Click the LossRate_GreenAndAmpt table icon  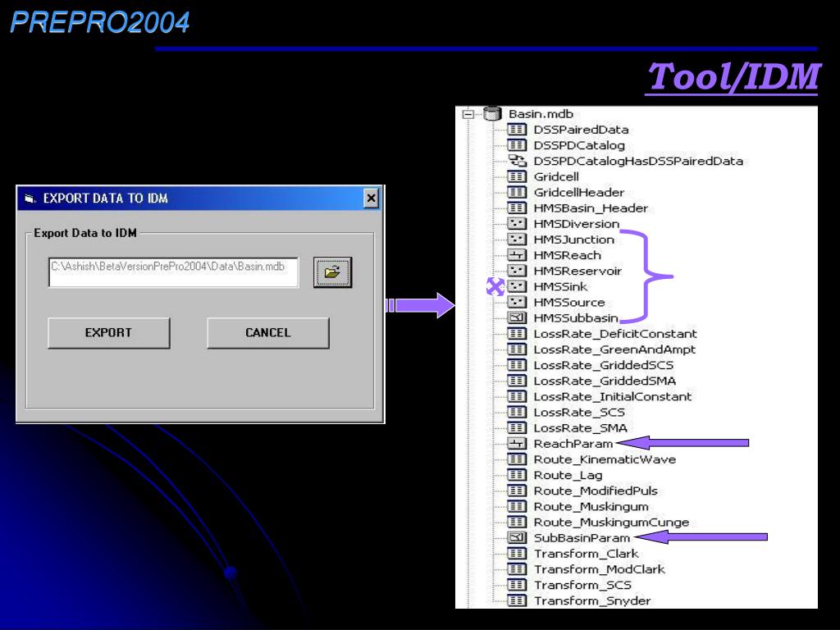(x=517, y=349)
